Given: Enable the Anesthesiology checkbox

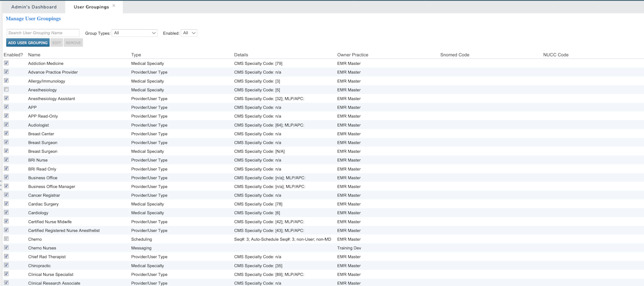Looking at the screenshot, I should coord(7,89).
